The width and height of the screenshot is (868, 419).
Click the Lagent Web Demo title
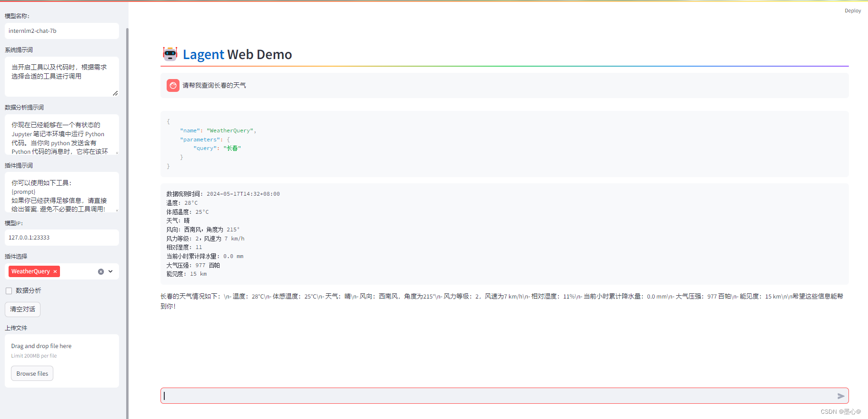click(x=237, y=54)
